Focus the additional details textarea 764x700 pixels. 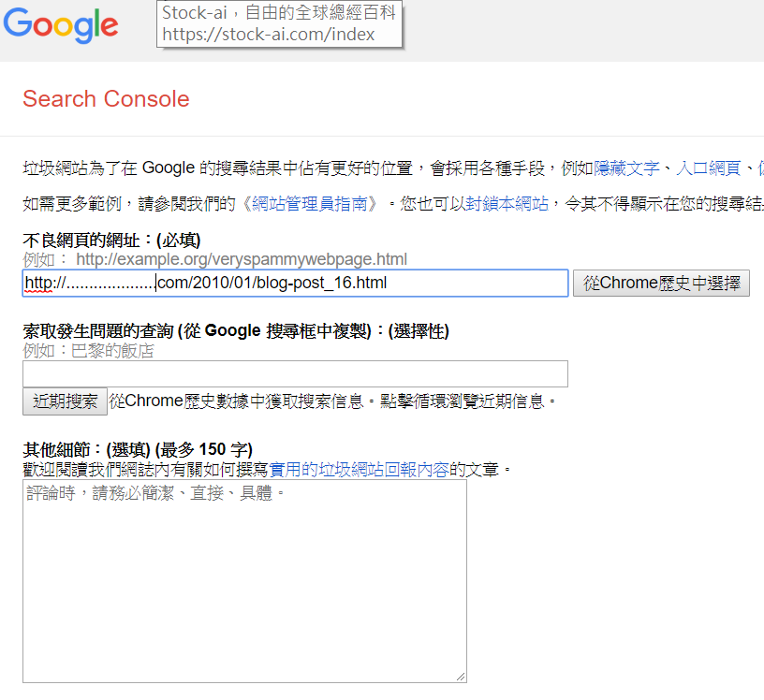(x=244, y=581)
